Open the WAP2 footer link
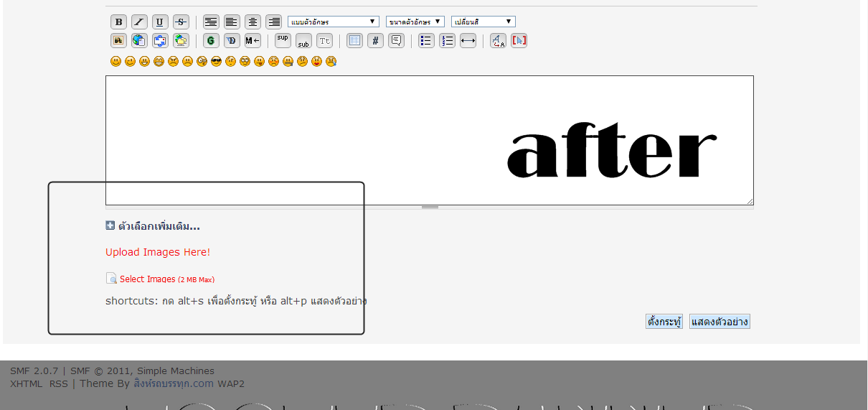 [231, 384]
